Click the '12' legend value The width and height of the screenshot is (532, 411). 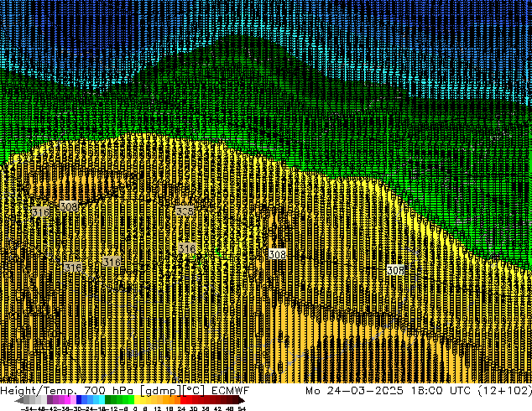[158, 408]
